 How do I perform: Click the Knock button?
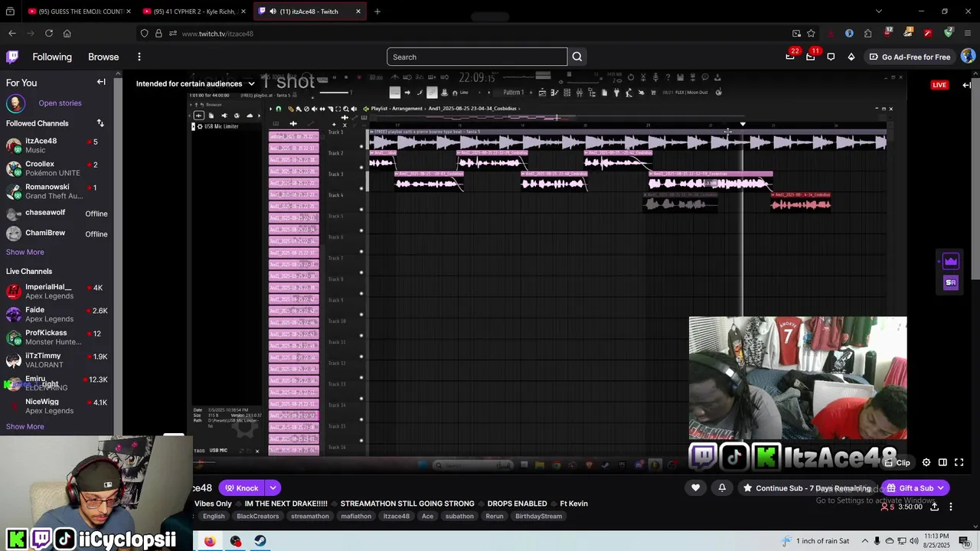(240, 487)
